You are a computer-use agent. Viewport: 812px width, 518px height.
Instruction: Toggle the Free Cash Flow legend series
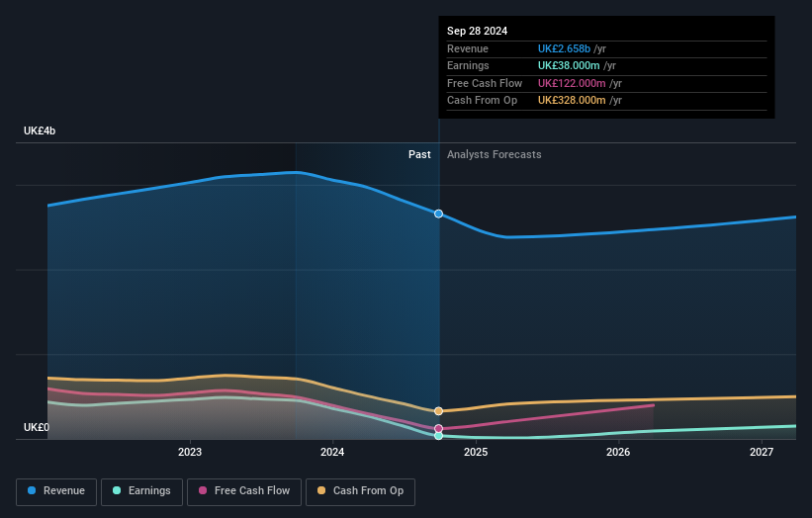(x=244, y=491)
